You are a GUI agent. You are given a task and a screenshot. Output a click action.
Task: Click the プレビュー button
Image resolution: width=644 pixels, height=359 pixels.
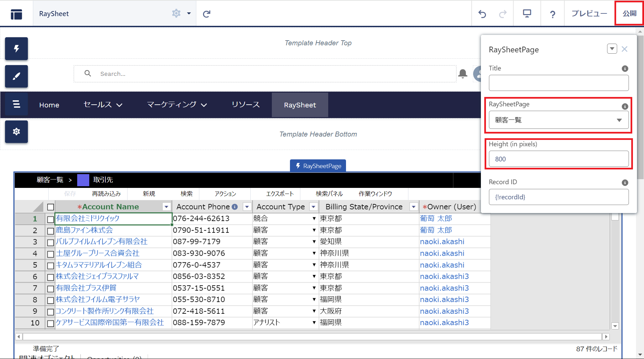coord(589,13)
